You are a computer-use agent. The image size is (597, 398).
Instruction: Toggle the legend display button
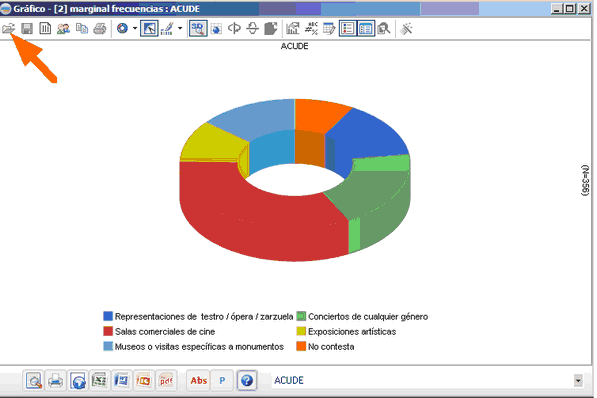click(347, 29)
